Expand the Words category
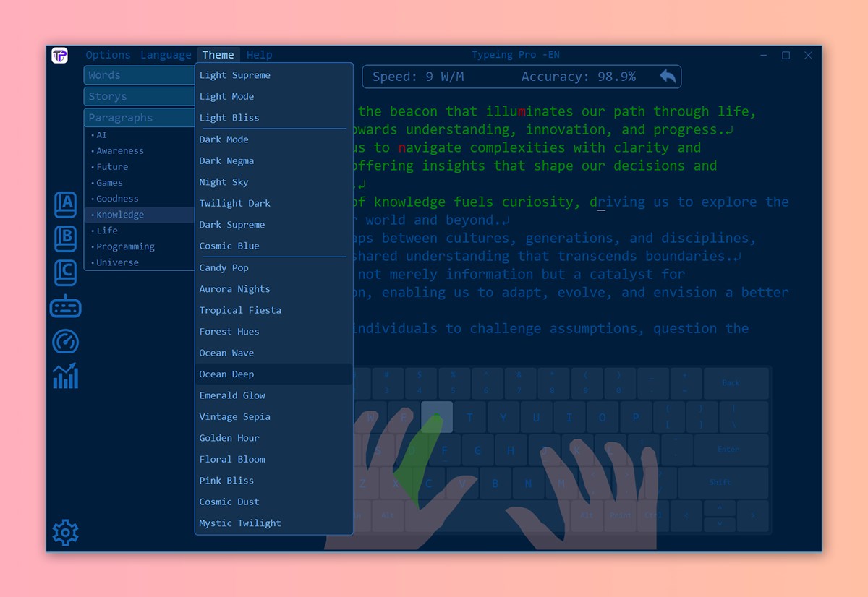Image resolution: width=868 pixels, height=597 pixels. pyautogui.click(x=139, y=75)
